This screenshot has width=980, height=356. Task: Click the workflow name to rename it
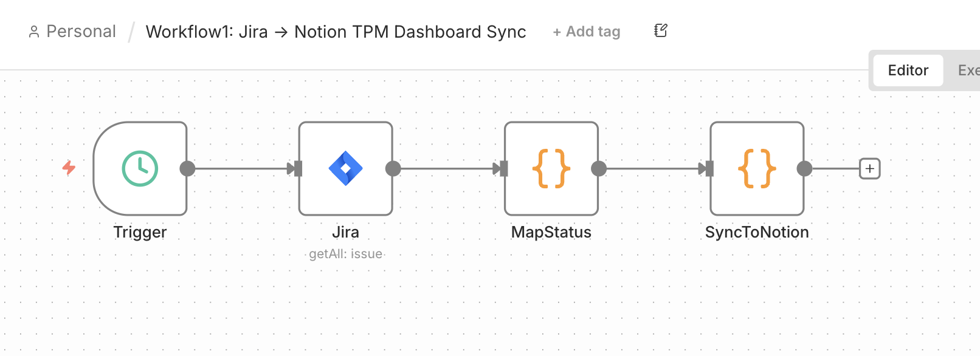click(336, 32)
